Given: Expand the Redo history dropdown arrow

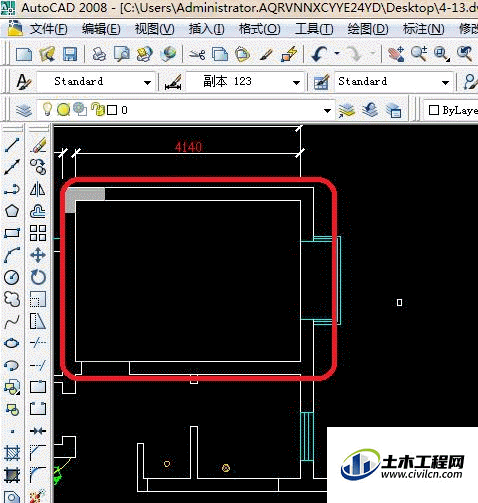Looking at the screenshot, I should (x=373, y=53).
